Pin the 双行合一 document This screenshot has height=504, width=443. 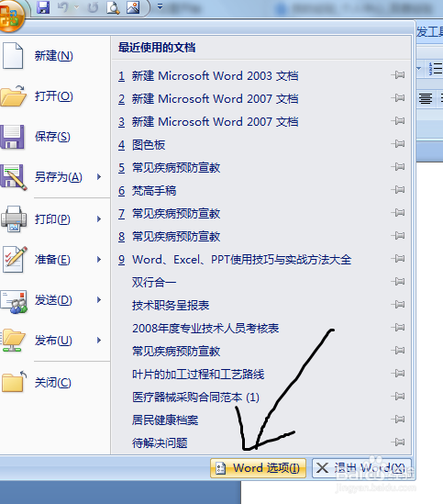398,282
